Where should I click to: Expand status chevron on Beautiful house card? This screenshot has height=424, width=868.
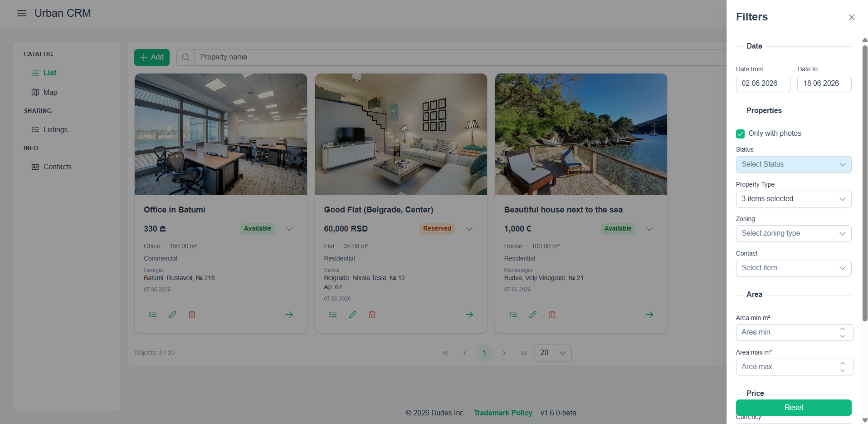[x=649, y=229]
